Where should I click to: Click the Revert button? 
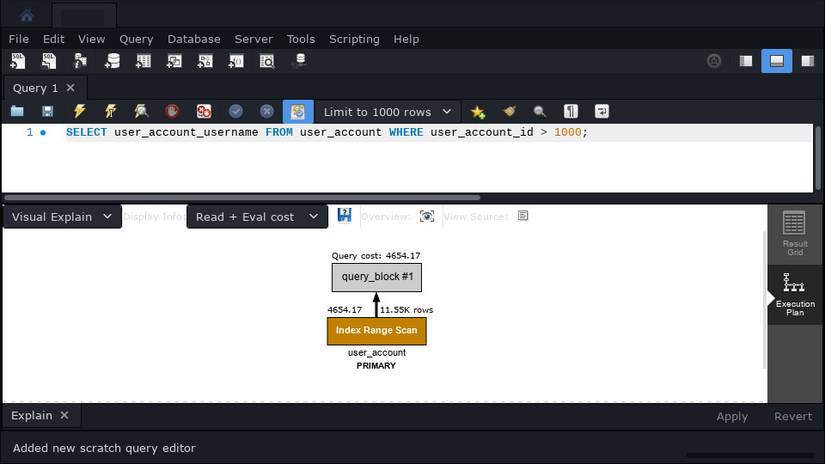[x=793, y=416]
